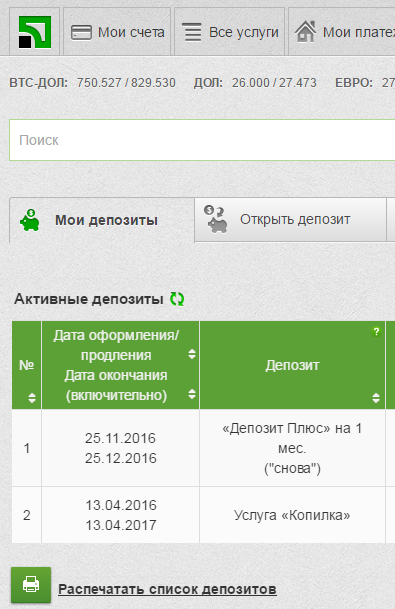Click the ДОЛ rate 26.000 / 27.473
395x609 pixels.
point(274,83)
